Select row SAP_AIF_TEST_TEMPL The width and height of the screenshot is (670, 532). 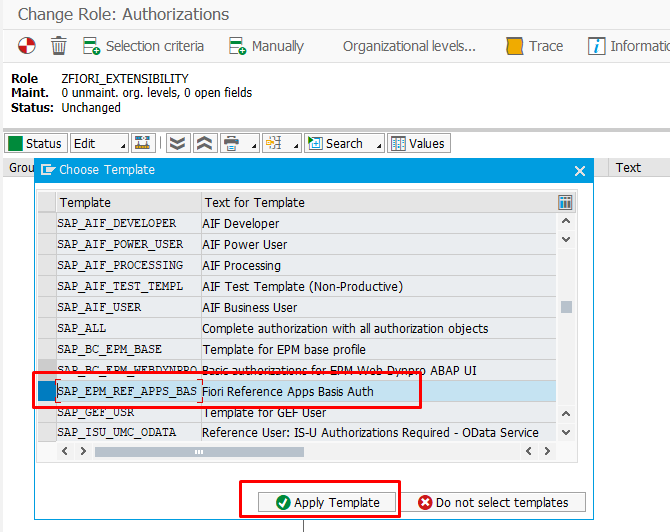pyautogui.click(x=297, y=286)
